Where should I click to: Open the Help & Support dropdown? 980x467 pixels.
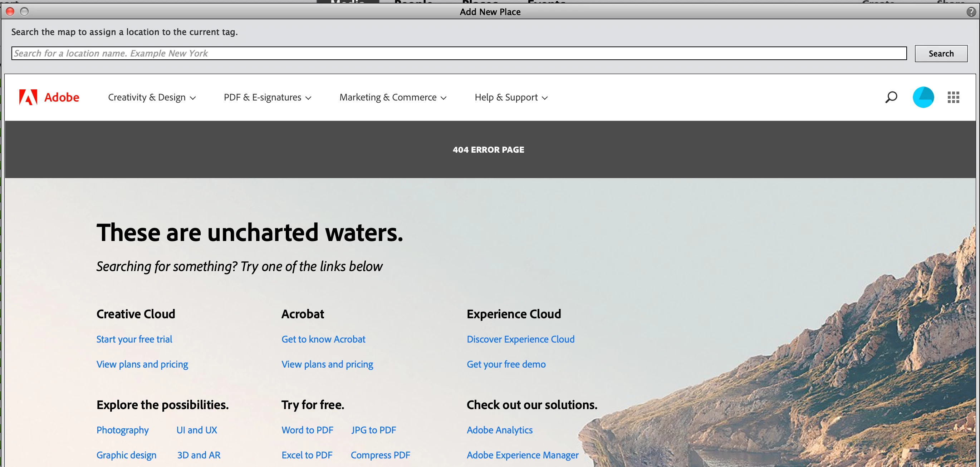(x=511, y=97)
